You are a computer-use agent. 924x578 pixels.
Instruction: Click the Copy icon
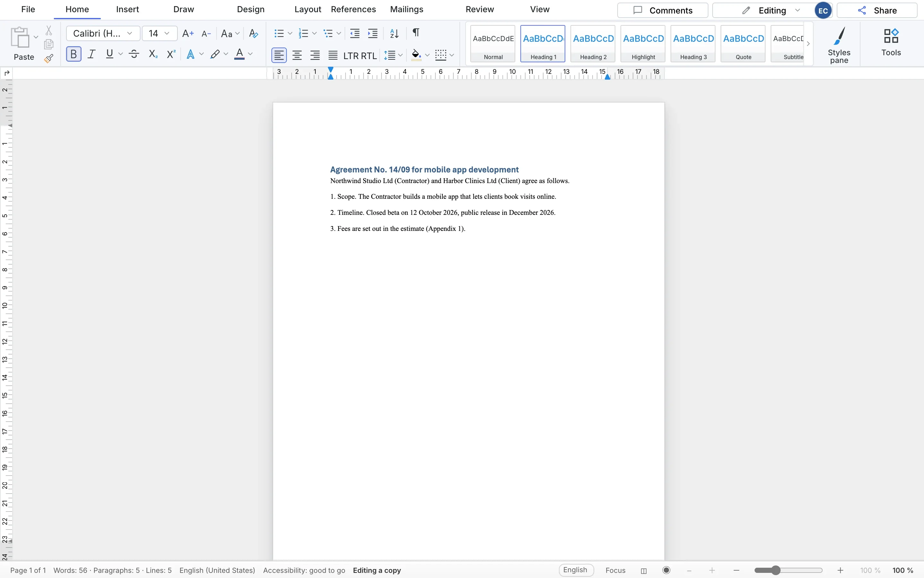(x=48, y=44)
